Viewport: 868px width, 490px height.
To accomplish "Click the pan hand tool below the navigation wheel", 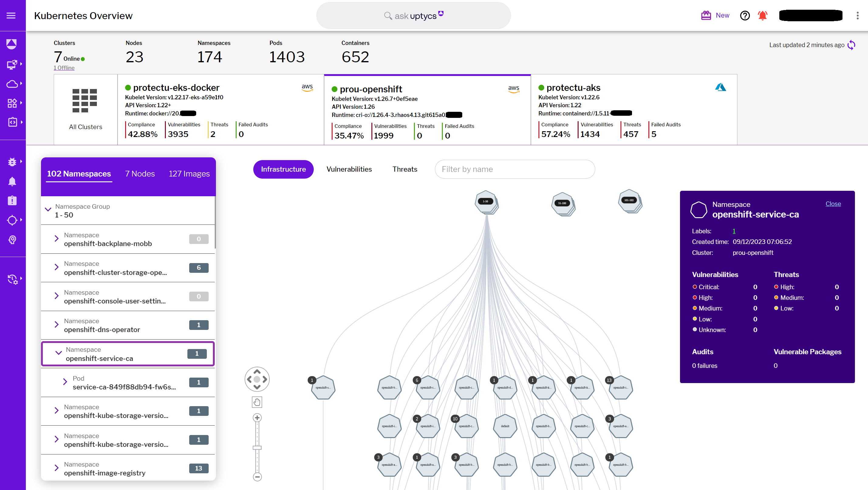I will [x=257, y=402].
